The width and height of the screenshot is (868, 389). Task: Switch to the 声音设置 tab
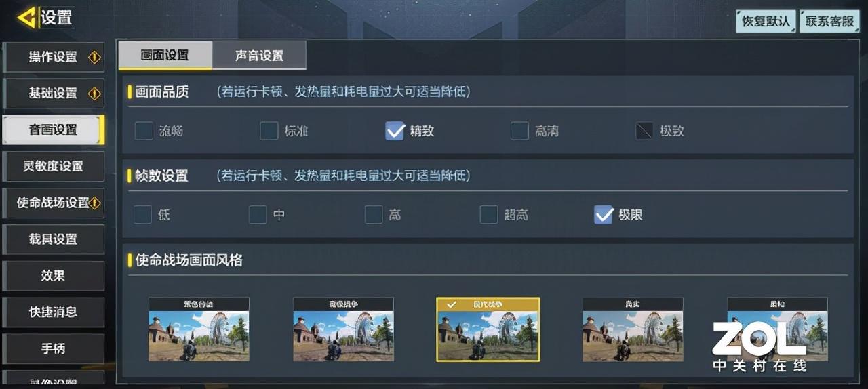[259, 56]
